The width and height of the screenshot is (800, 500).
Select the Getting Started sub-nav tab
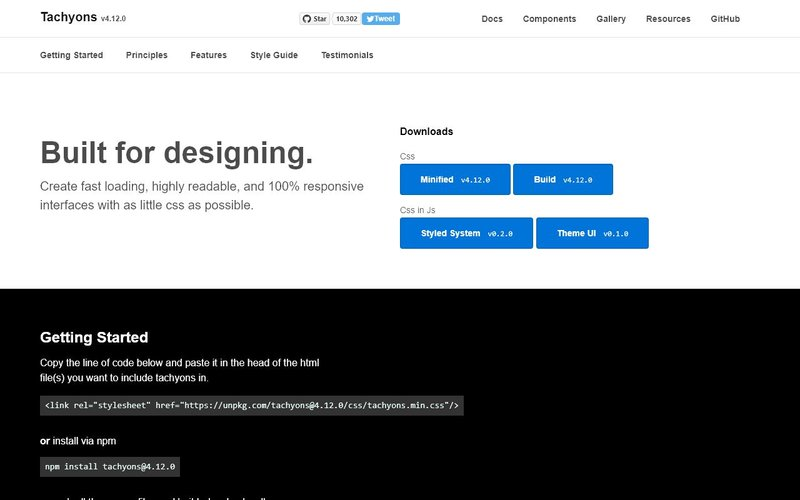point(71,55)
